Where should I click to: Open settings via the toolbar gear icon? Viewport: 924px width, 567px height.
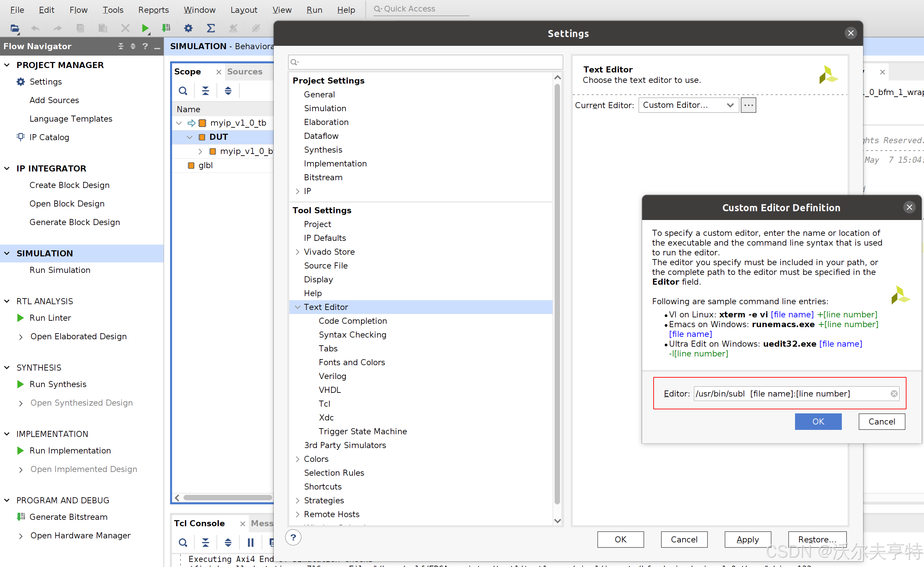[188, 28]
